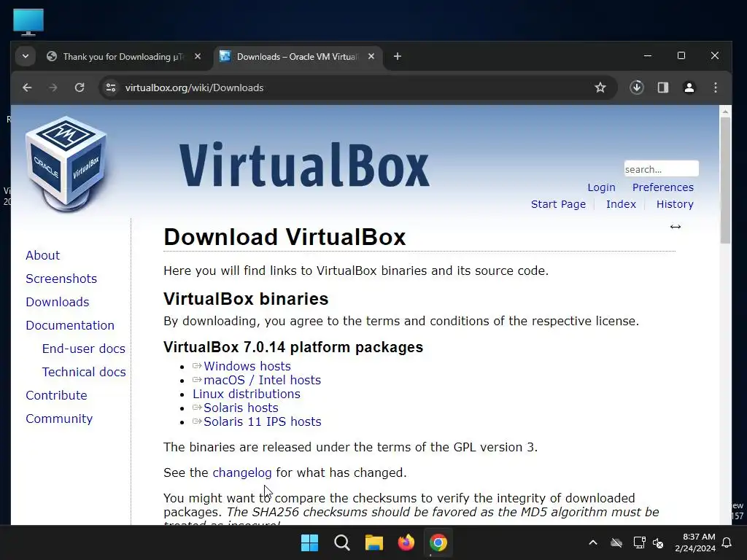Open the muted volume tray icon
Image resolution: width=747 pixels, height=560 pixels.
click(658, 542)
